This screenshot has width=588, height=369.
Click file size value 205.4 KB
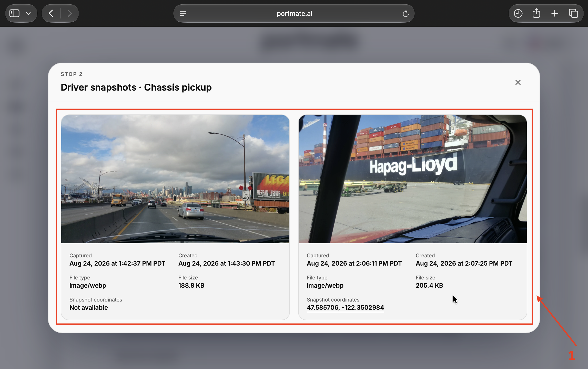(429, 286)
